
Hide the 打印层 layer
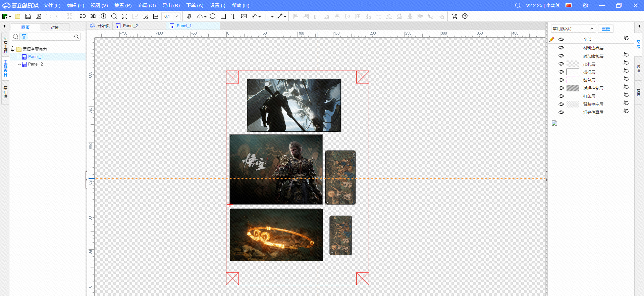[561, 96]
